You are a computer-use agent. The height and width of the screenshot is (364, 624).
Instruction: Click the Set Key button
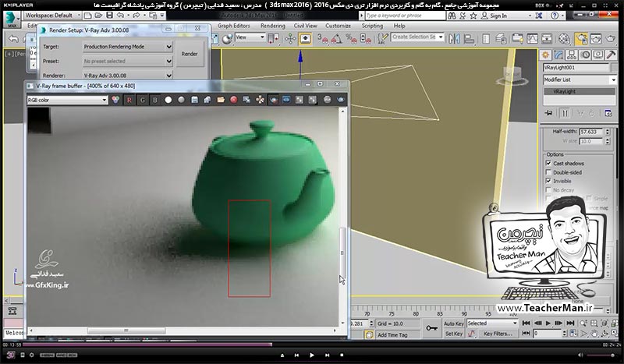[x=454, y=334]
